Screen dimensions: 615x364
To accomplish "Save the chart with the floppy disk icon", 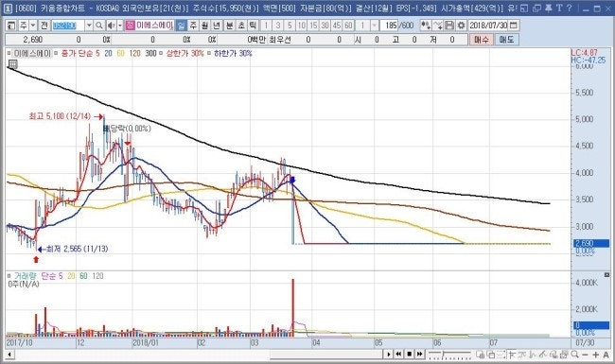I will pyautogui.click(x=449, y=26).
